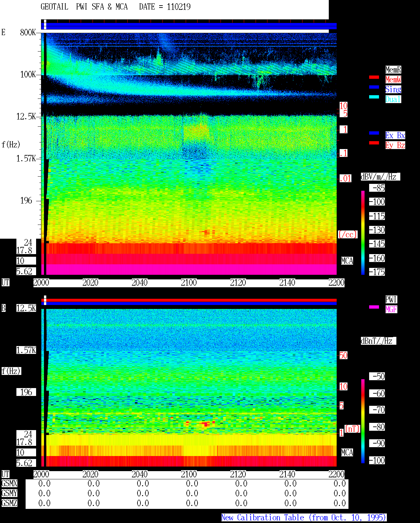Image resolution: width=420 pixels, height=523 pixels.
Task: Click the 1.57K label on the B panel
Action: (26, 350)
